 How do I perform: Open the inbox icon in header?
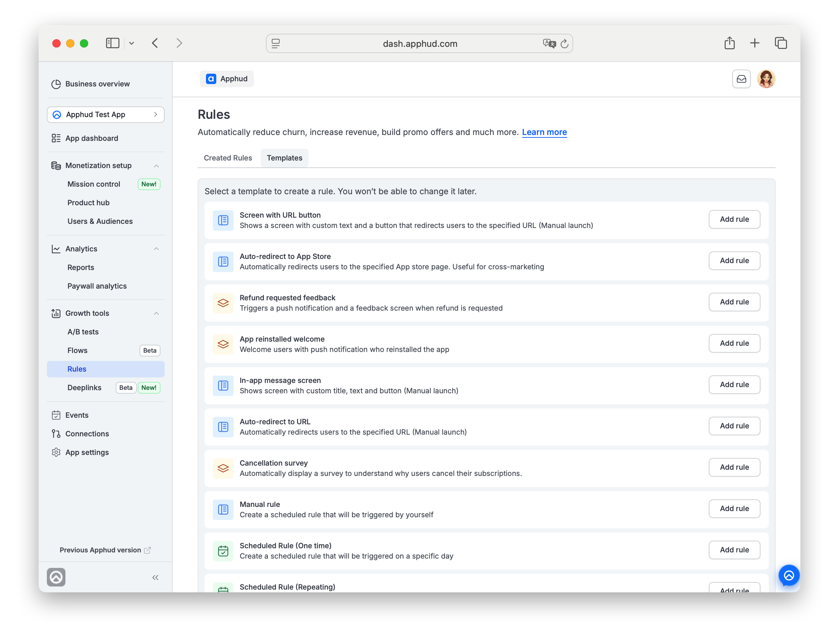[x=741, y=79]
